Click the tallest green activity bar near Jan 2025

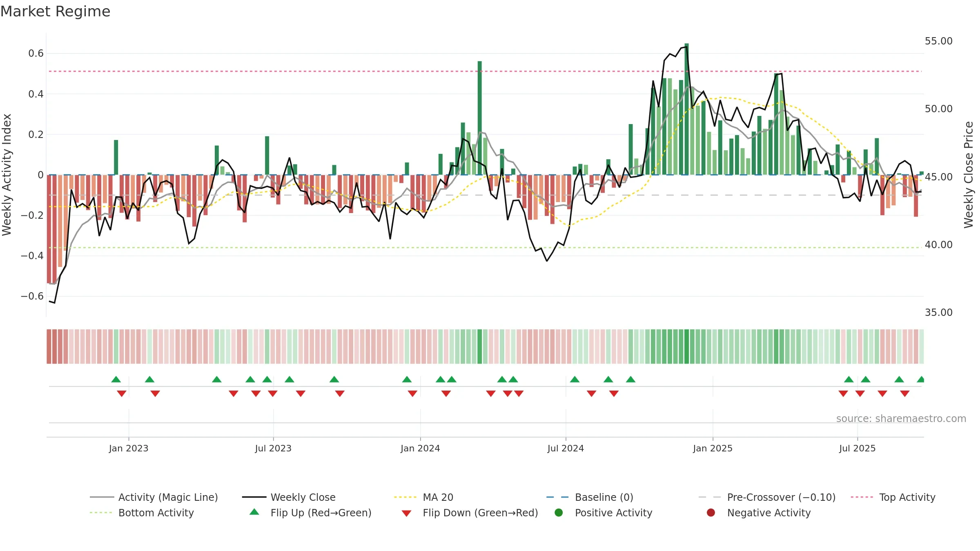point(687,109)
